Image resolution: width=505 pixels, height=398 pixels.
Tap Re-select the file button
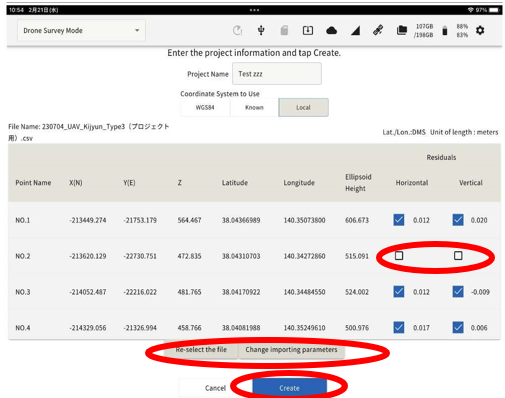pyautogui.click(x=201, y=350)
